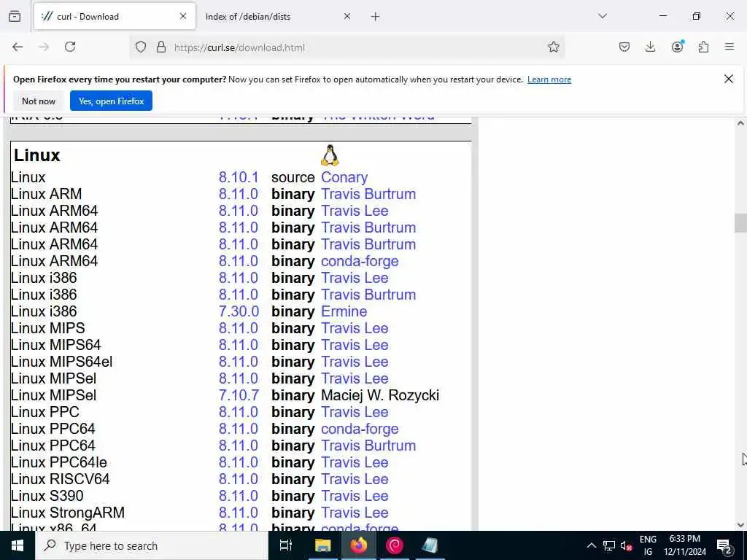The height and width of the screenshot is (560, 747).
Task: Show site security padlock info
Action: 161,47
